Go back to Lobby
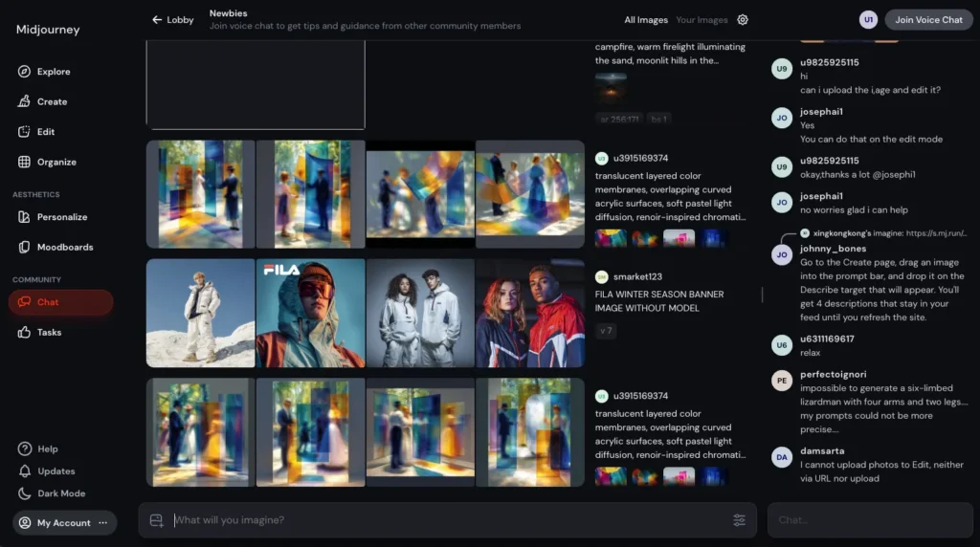 (172, 20)
